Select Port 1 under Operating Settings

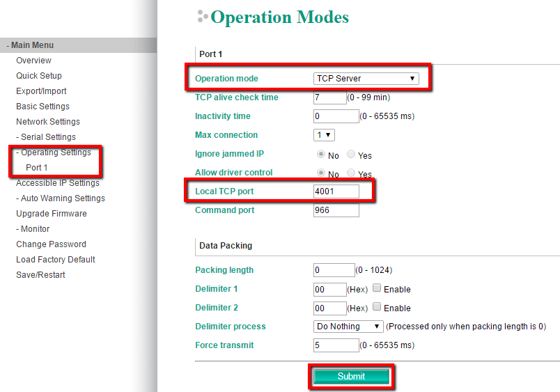point(37,168)
